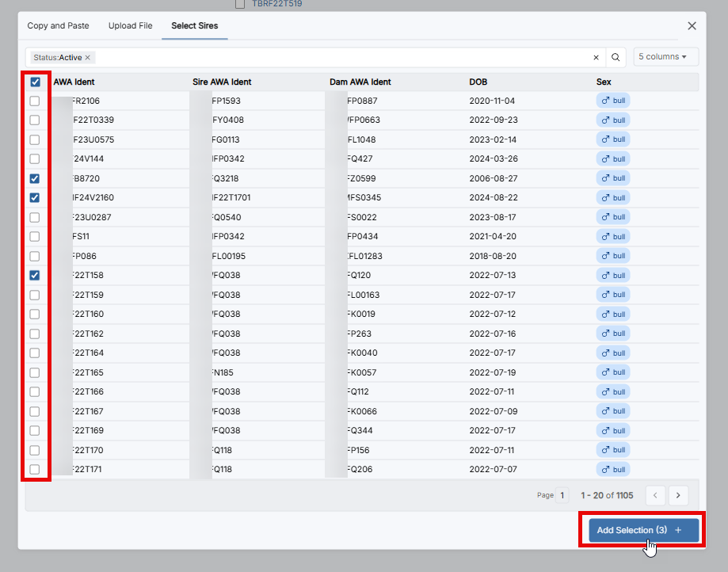Uncheck the row with DOB 2022-07-13
Image resolution: width=728 pixels, height=572 pixels.
pos(35,276)
